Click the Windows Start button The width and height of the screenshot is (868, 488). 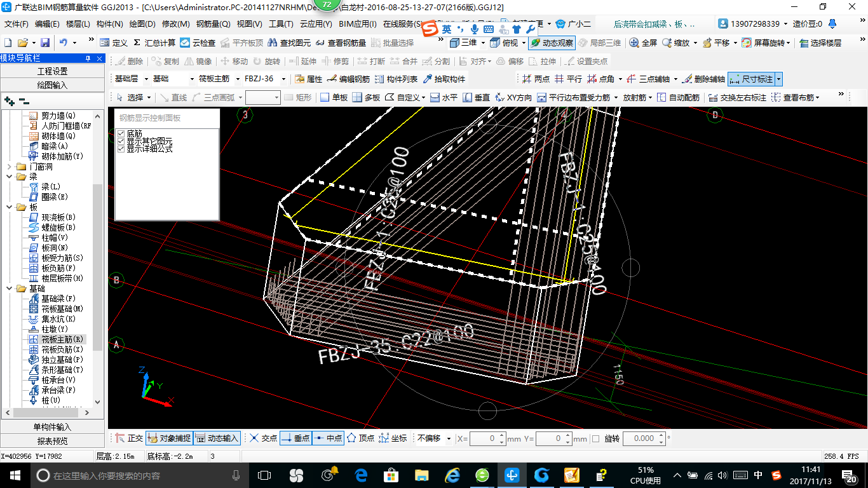14,475
